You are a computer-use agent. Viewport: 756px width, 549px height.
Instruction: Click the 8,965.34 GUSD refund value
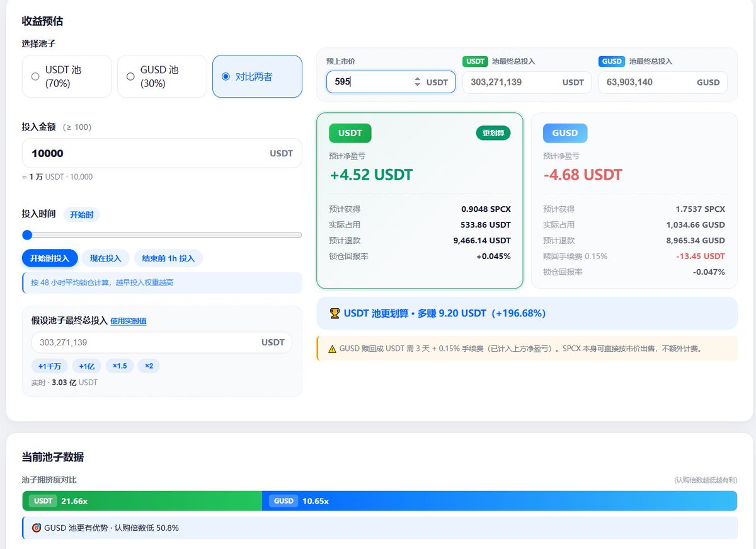click(696, 241)
